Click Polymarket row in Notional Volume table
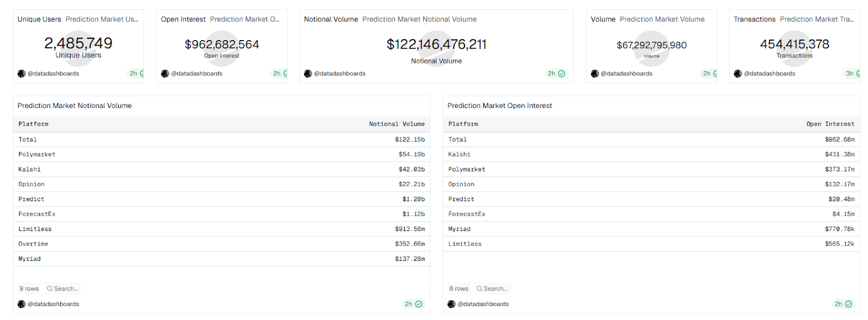 (x=221, y=155)
